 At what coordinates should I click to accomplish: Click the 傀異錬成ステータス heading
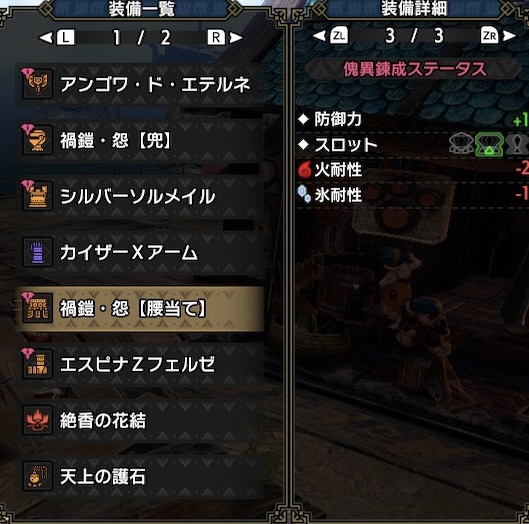(x=415, y=70)
